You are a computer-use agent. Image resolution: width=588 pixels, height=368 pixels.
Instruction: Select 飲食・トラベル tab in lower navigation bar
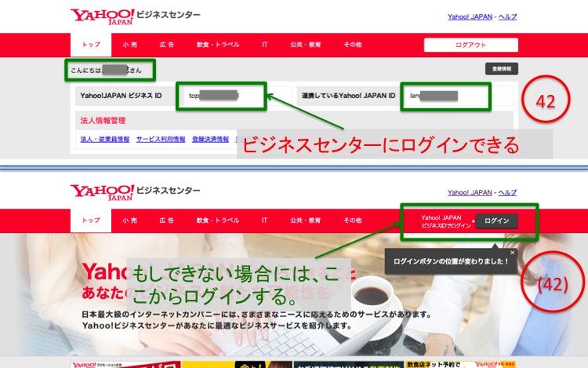[x=218, y=220]
